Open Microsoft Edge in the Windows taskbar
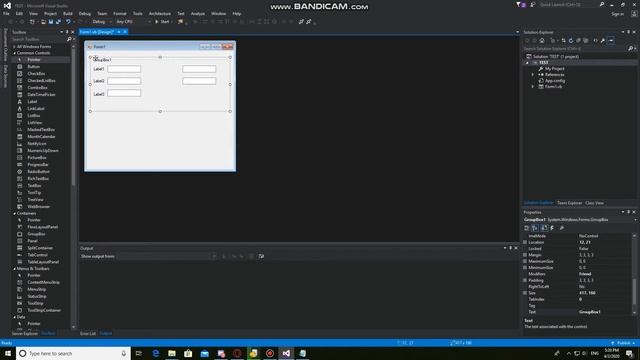This screenshot has width=640, height=360. [156, 353]
